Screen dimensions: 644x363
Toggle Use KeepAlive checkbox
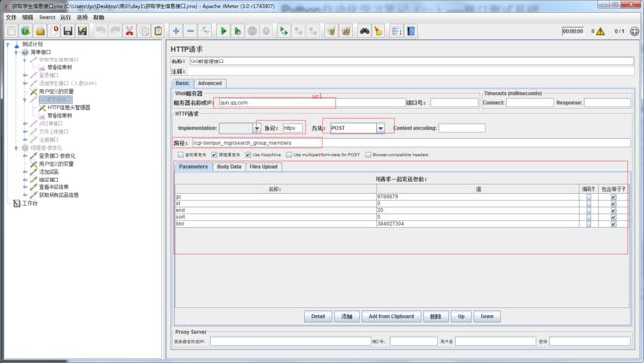(x=248, y=155)
